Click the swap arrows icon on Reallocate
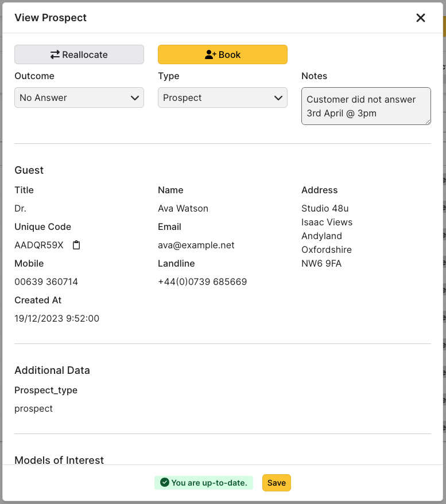446x504 pixels. click(x=55, y=55)
